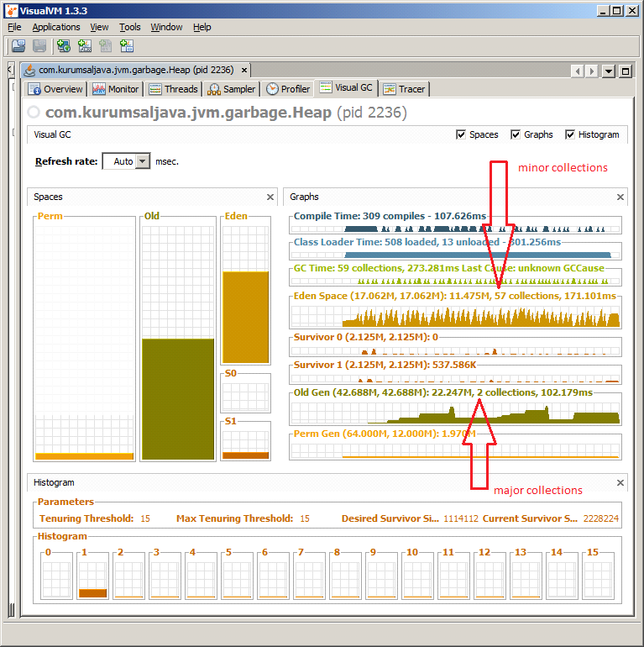Click the last green-plus toolbar icon

pos(127,46)
